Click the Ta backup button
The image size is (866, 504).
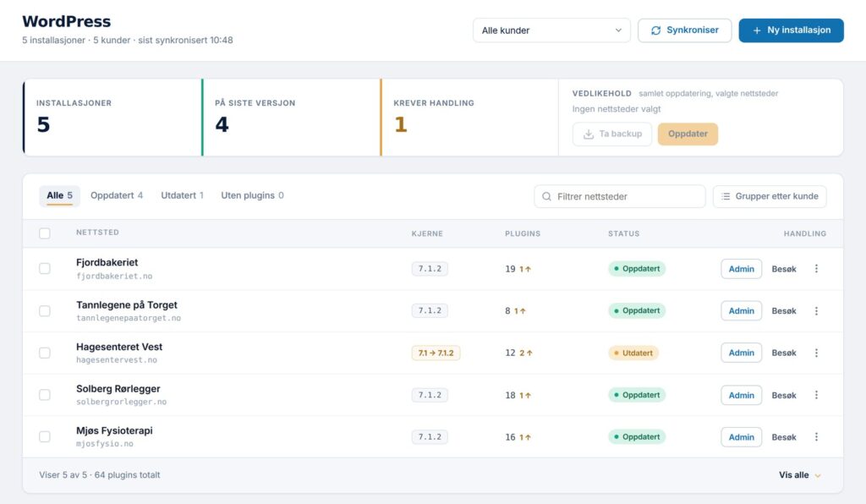click(x=612, y=134)
